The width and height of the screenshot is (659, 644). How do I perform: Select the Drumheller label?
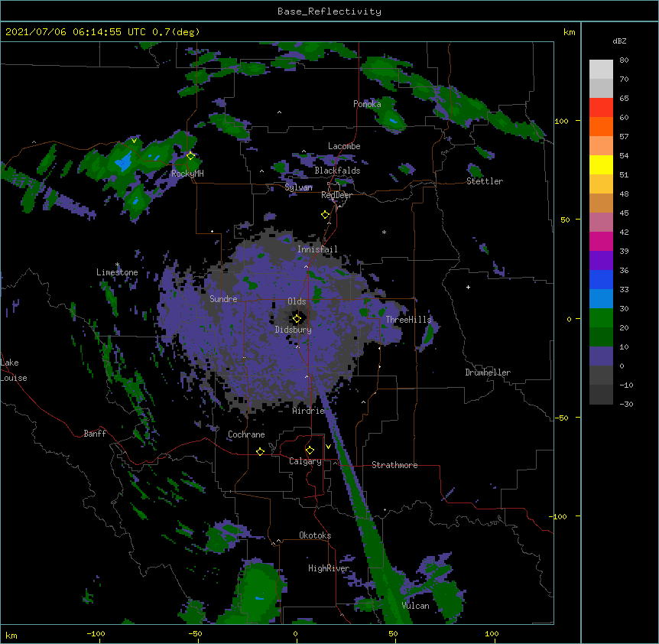click(488, 372)
